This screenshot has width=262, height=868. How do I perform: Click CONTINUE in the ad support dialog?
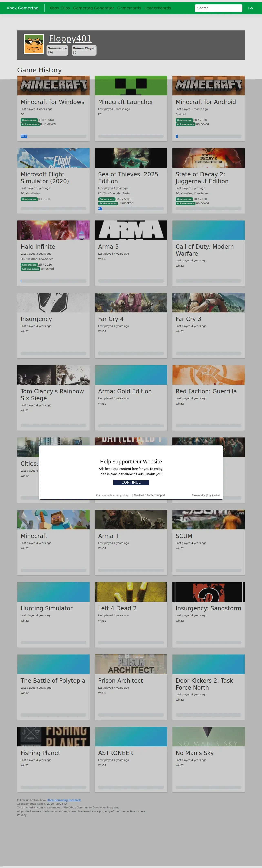[131, 482]
